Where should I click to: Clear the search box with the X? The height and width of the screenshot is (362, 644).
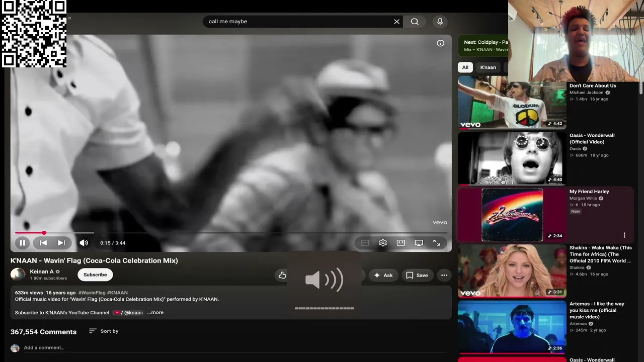396,22
